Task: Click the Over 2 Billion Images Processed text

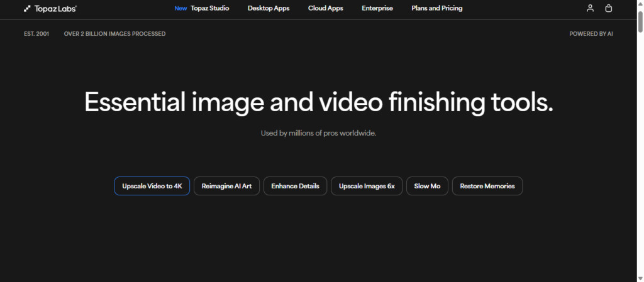Action: click(114, 34)
